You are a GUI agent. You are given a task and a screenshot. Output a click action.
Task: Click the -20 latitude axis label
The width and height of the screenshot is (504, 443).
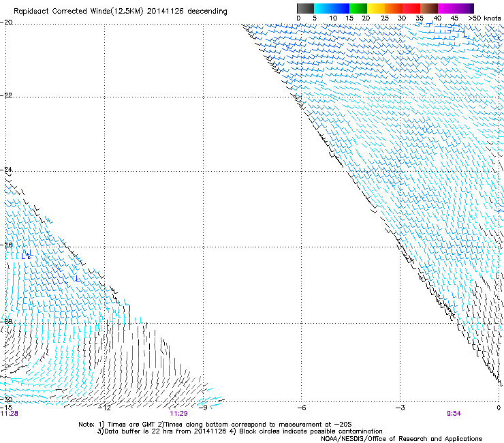[6, 22]
